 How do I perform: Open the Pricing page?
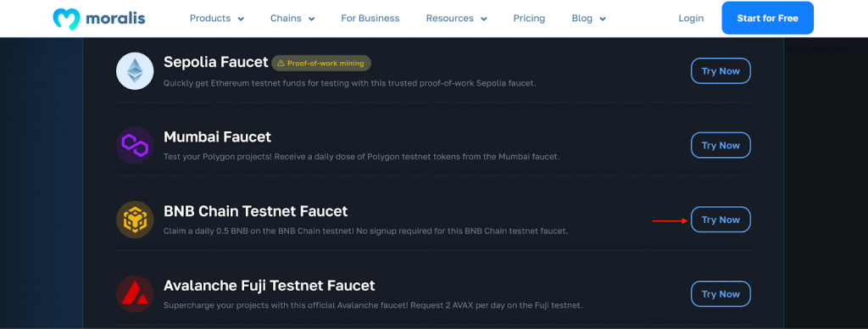[x=529, y=19]
